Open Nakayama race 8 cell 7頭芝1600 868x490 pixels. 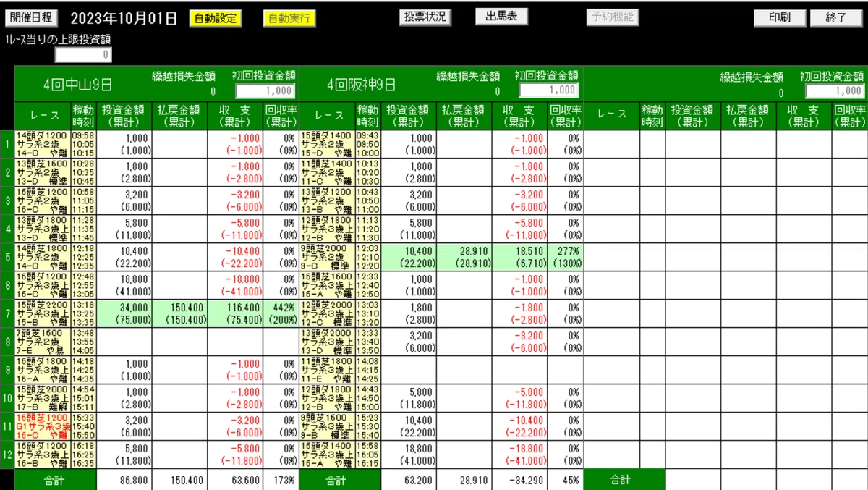[42, 342]
